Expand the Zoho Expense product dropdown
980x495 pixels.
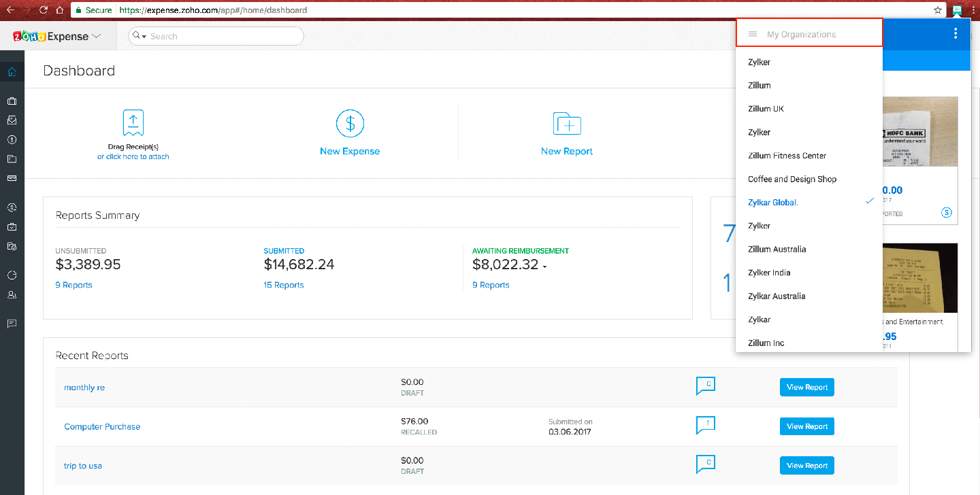(96, 36)
